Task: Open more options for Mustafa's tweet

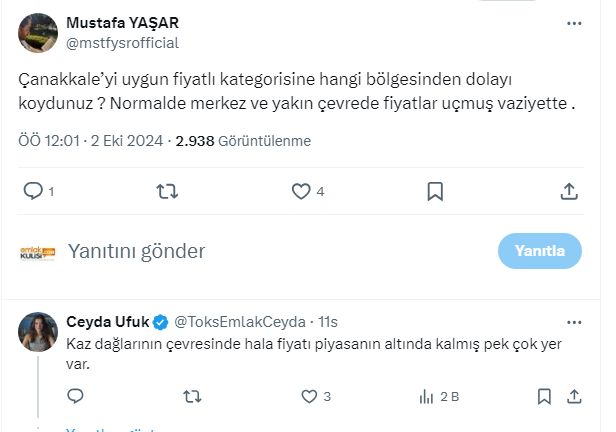Action: [x=573, y=23]
